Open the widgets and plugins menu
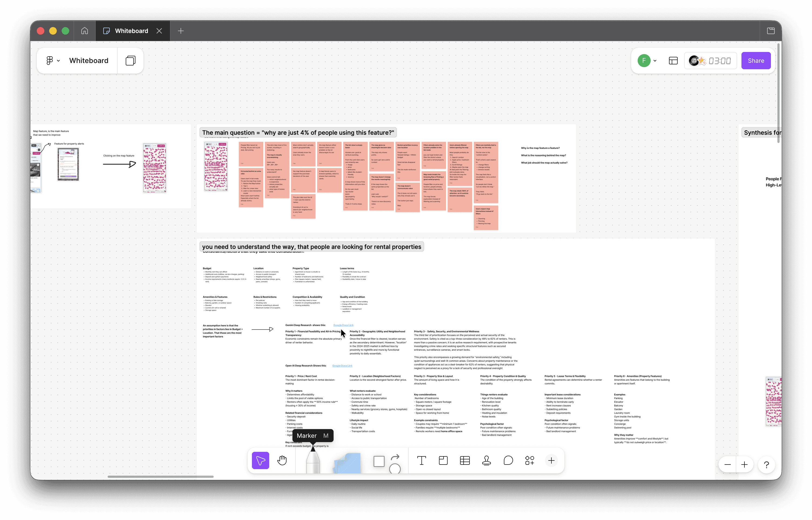The image size is (812, 520). [x=530, y=460]
